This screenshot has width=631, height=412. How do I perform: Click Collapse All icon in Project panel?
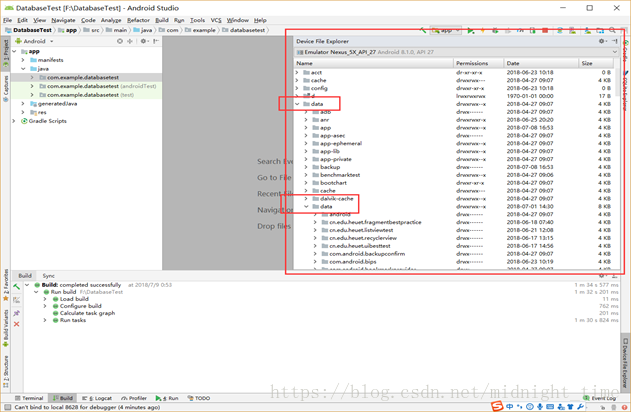[x=130, y=41]
